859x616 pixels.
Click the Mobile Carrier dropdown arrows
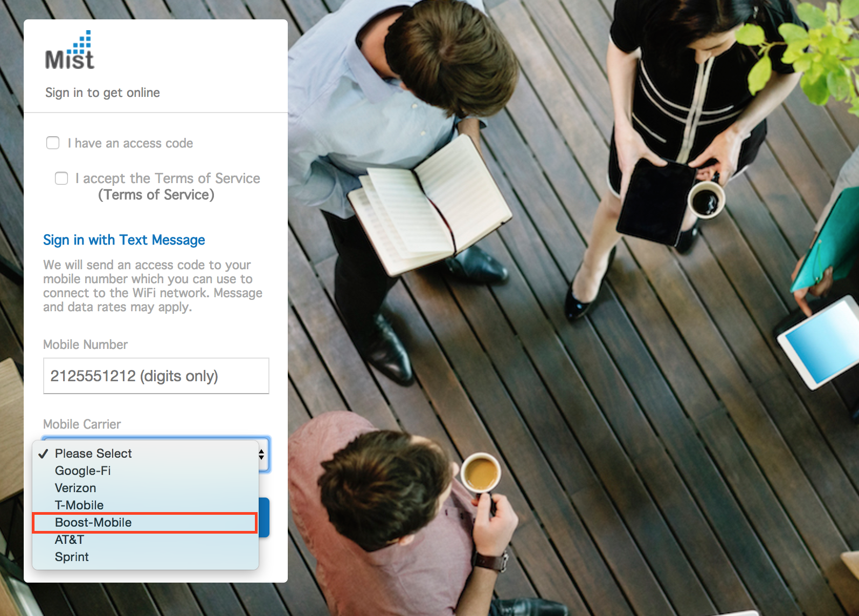coord(262,454)
